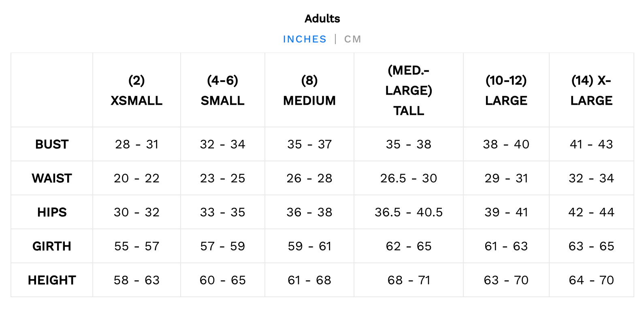
Task: Select the INCHES unit option
Action: point(305,39)
